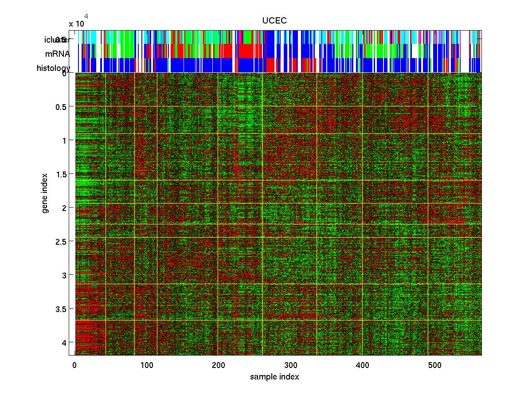Click the sample index tick label 200
This screenshot has width=532, height=399.
219,366
